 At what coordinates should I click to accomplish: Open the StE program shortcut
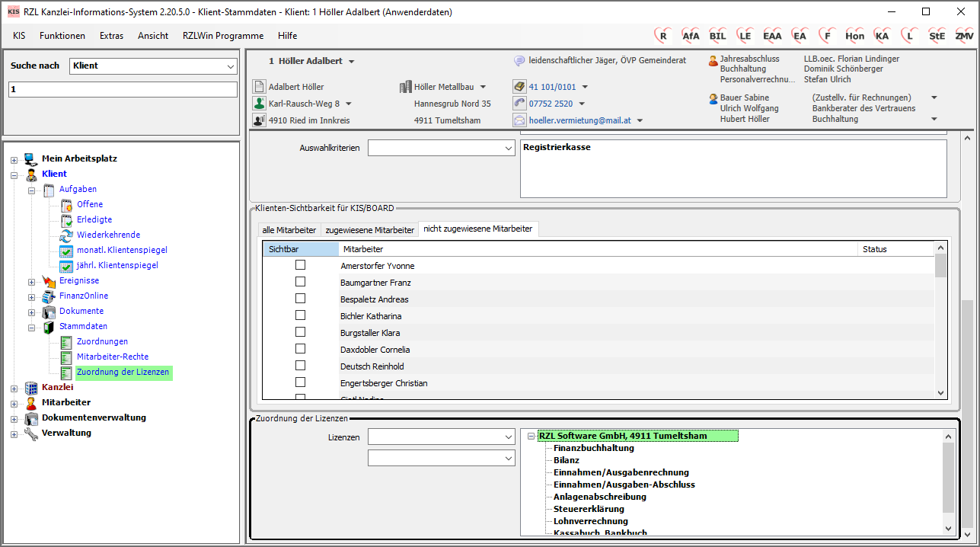937,36
